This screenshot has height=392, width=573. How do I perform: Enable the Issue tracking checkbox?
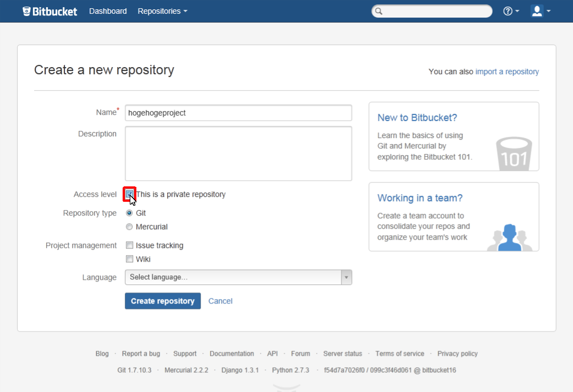(129, 245)
